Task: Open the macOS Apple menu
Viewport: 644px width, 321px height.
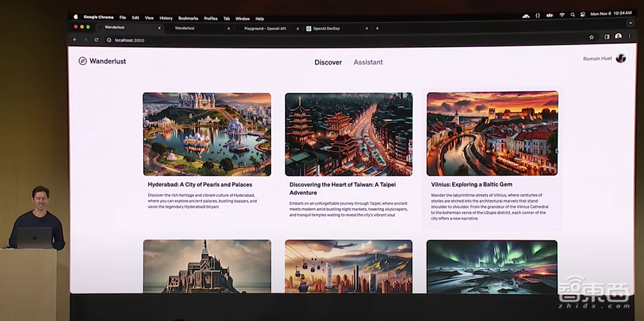Action: 75,17
